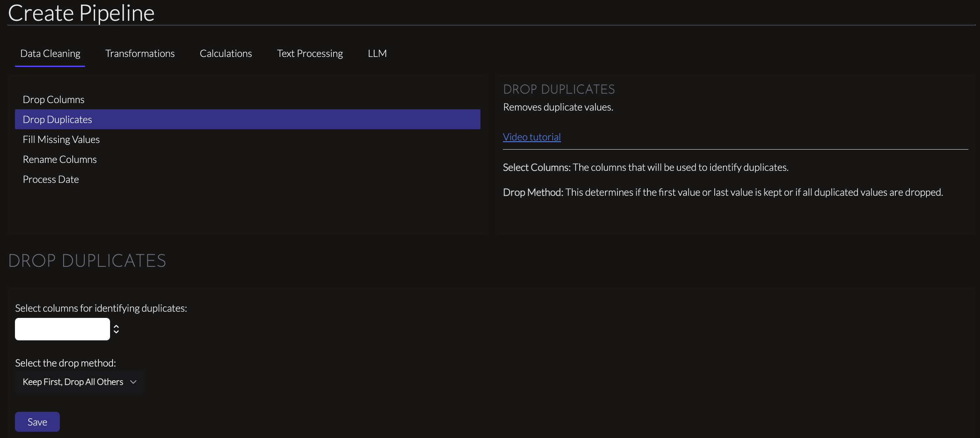Viewport: 980px width, 438px height.
Task: Choose Drop Columns from the list
Action: [x=247, y=99]
